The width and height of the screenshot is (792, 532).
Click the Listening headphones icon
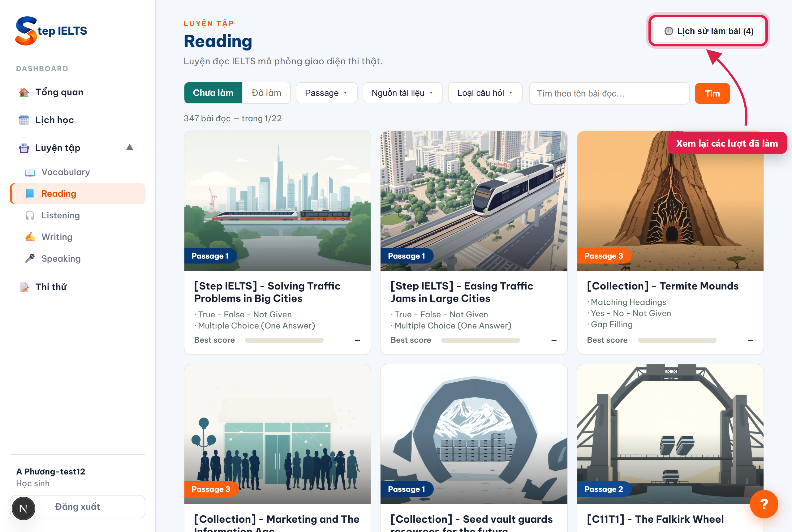(30, 216)
